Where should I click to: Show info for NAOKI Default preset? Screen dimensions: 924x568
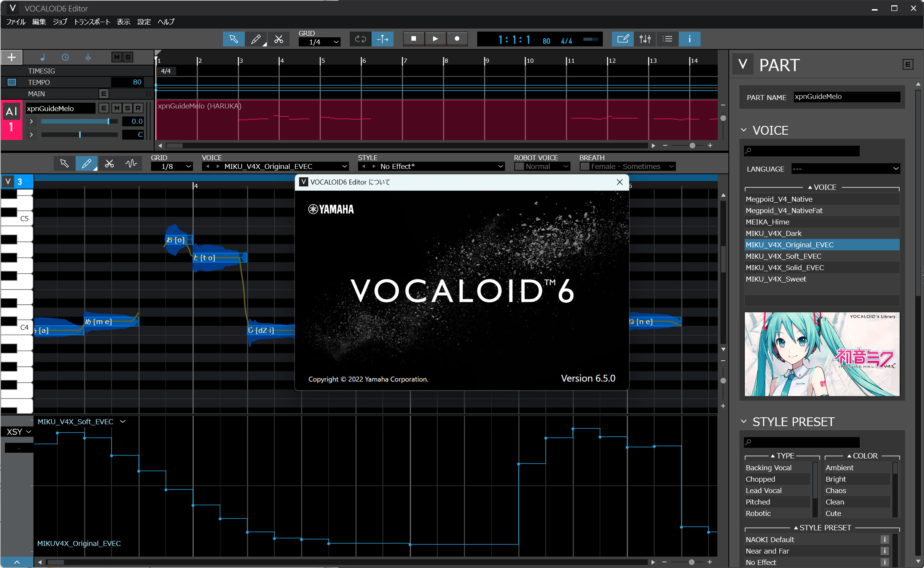(x=885, y=539)
